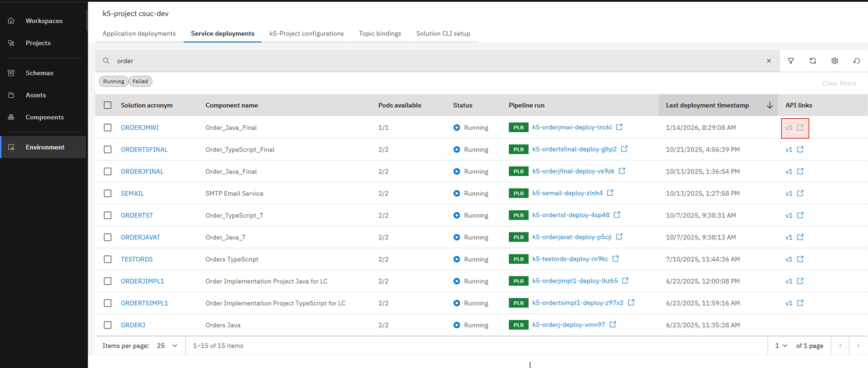
Task: Remove the Running filter tag
Action: (x=114, y=81)
